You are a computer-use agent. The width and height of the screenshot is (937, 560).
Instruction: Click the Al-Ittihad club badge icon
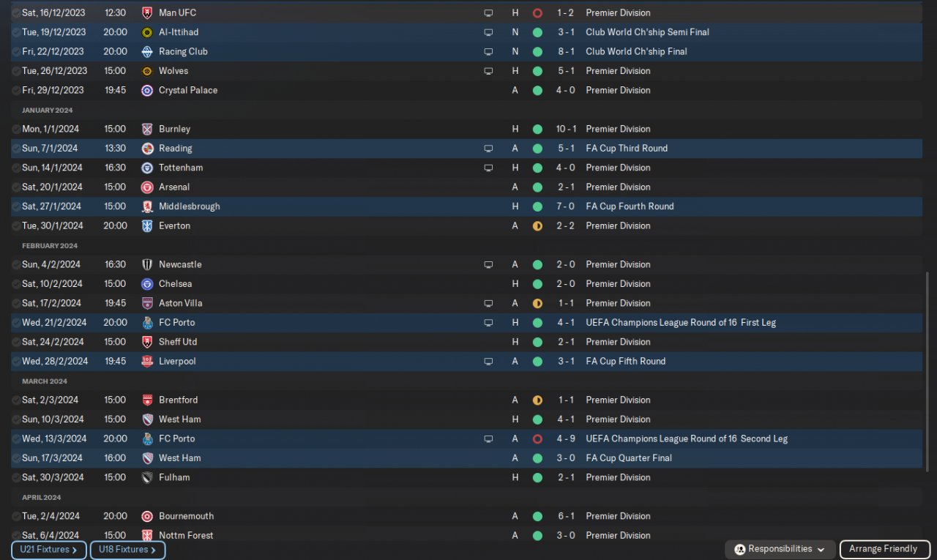coord(147,32)
